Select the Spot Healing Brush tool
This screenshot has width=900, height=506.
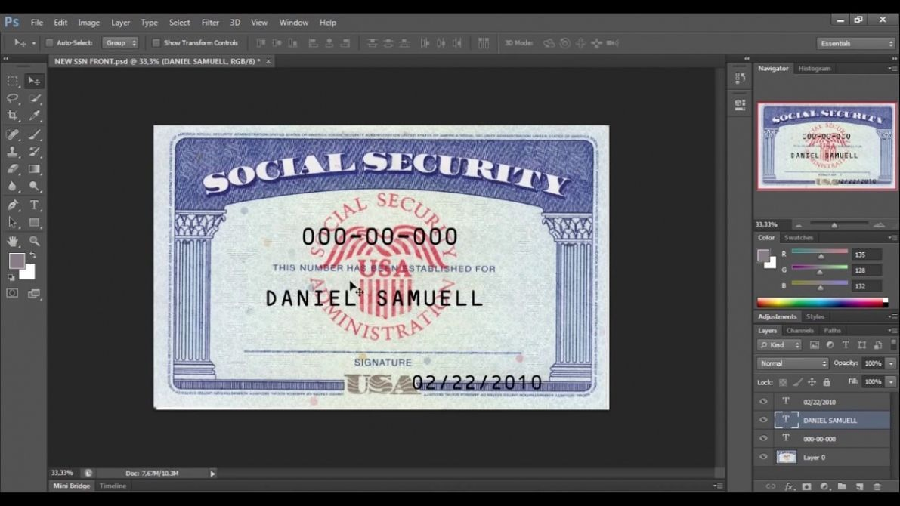13,135
